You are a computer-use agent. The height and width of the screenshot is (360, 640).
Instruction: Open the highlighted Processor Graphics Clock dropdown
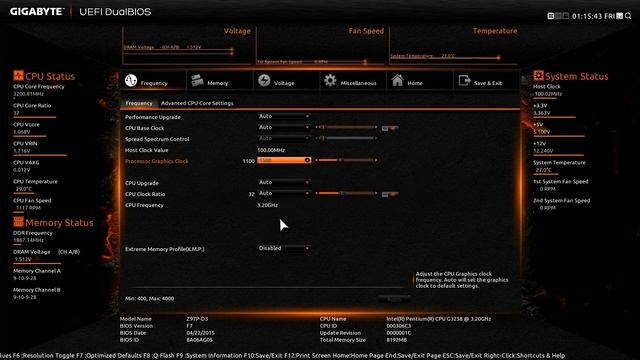(x=284, y=160)
